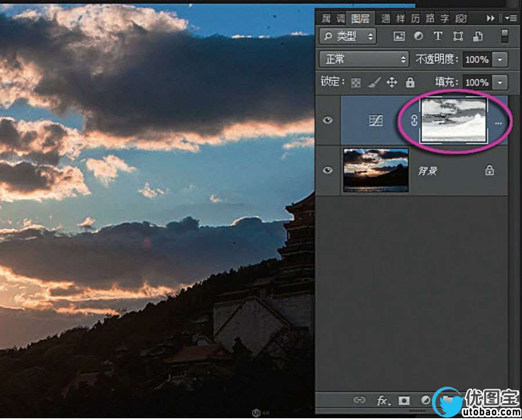Click the 填充 100% value field
Image resolution: width=522 pixels, height=420 pixels.
point(477,82)
